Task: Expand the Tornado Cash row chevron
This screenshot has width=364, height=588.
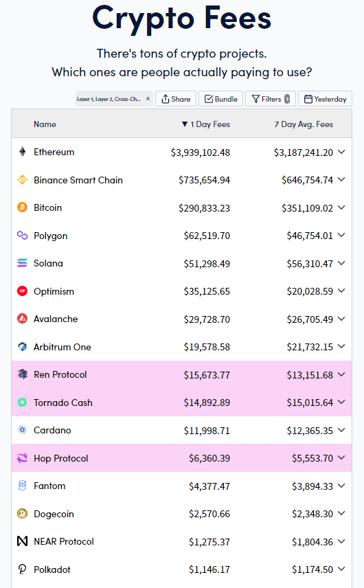Action: coord(341,402)
